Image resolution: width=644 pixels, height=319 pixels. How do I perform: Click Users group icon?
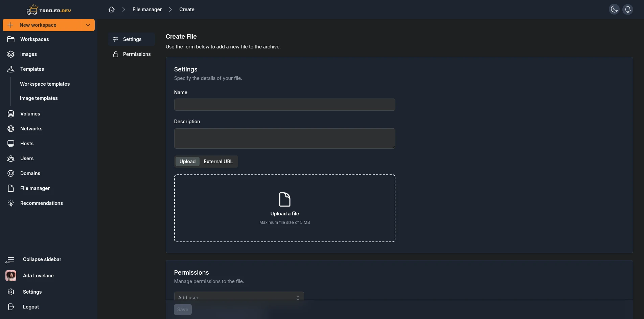coord(11,158)
